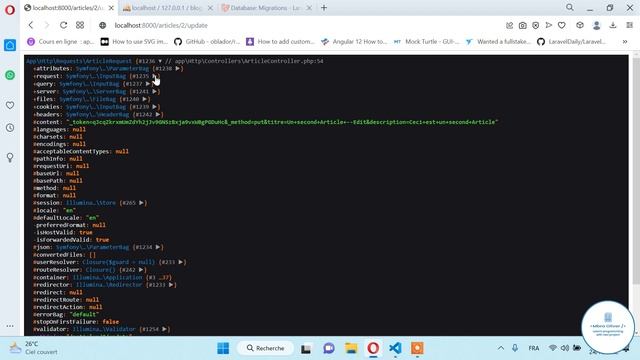Viewport: 640px width, 360px height.
Task: Open the weather widget showing 26°C
Action: click(33, 348)
